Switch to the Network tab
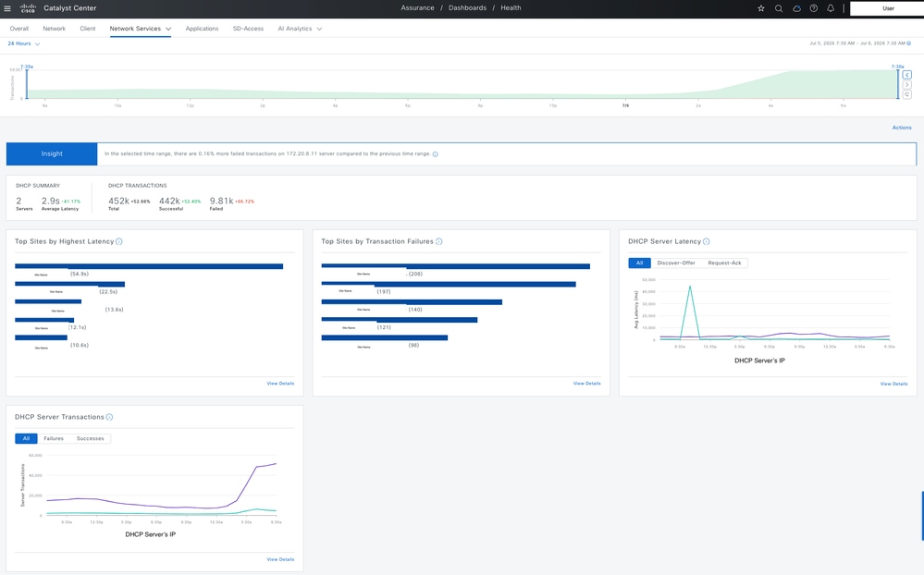This screenshot has width=924, height=575. click(x=55, y=29)
